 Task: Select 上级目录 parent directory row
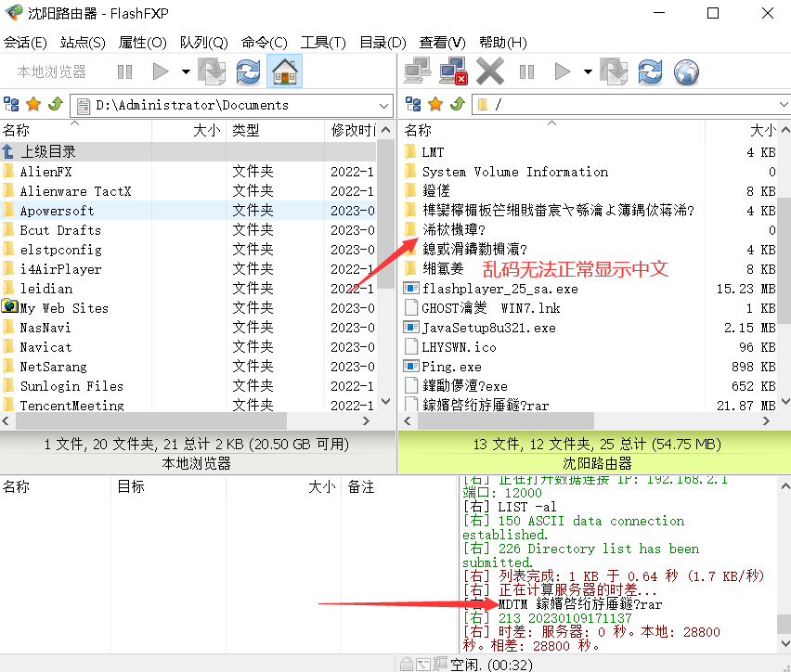click(x=188, y=151)
